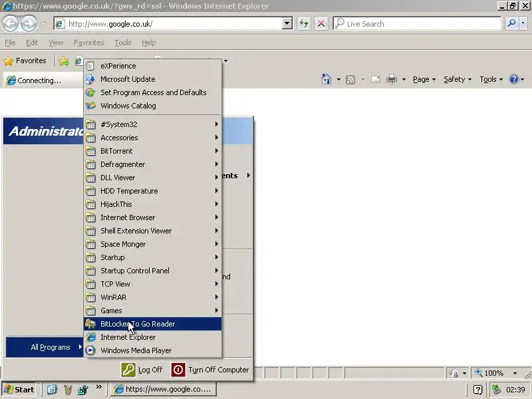Open the File menu
This screenshot has height=399, width=532.
pos(10,43)
